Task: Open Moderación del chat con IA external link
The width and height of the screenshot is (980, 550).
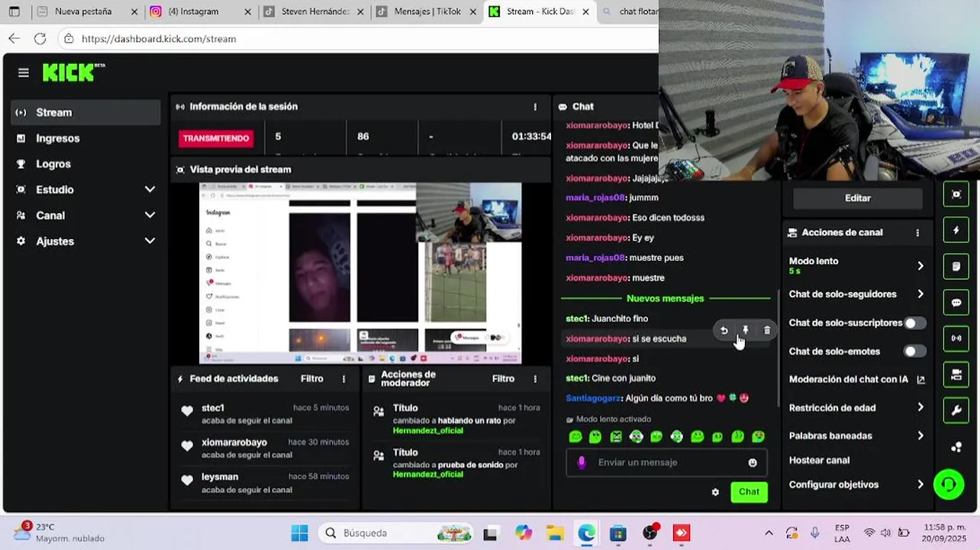Action: point(920,380)
